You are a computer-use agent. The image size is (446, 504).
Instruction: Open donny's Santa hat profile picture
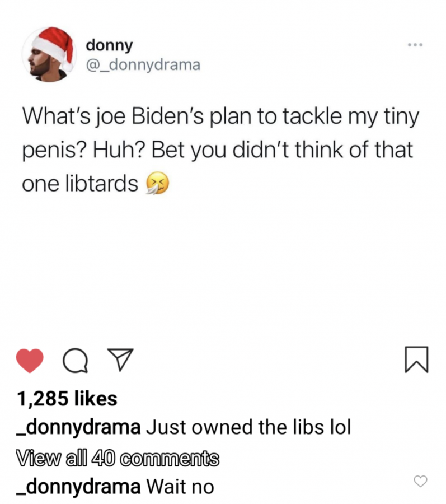[x=49, y=54]
